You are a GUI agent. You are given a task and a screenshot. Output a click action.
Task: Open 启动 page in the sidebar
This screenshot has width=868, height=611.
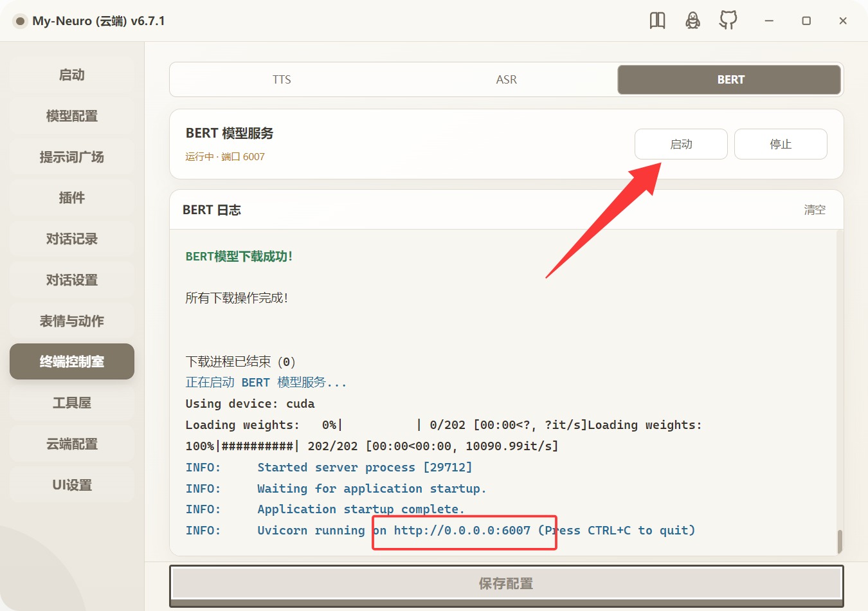pyautogui.click(x=72, y=75)
